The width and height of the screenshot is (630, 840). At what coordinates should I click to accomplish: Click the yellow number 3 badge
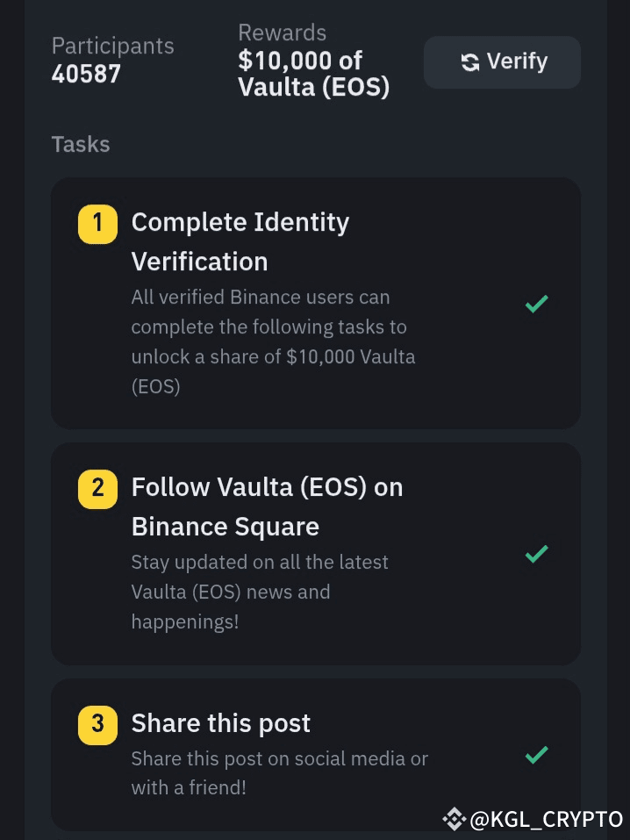point(97,724)
